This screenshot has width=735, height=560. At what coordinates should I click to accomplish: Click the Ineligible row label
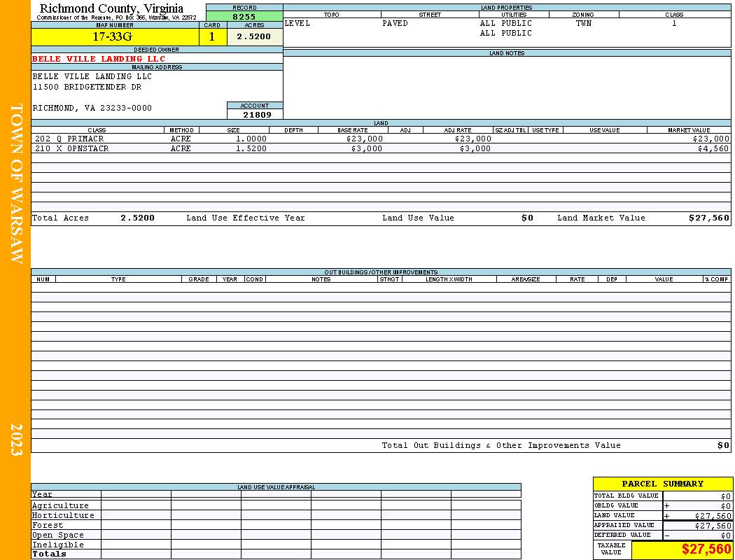pos(57,545)
